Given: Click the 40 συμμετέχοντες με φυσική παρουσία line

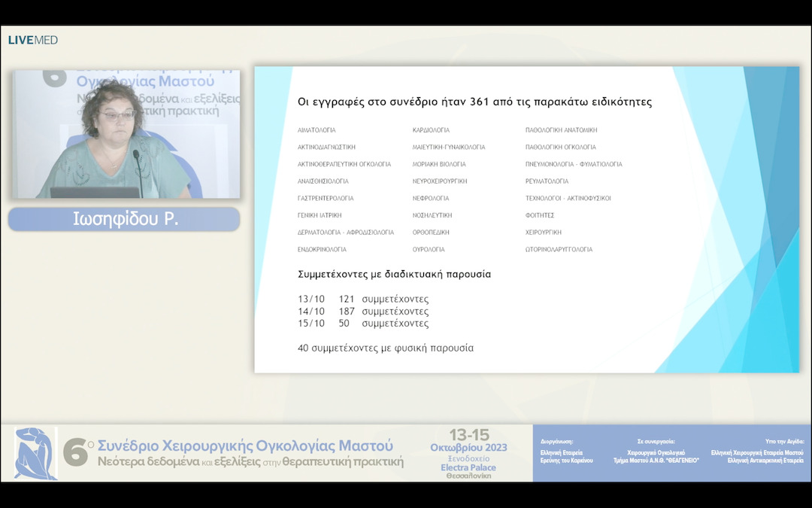Looking at the screenshot, I should point(386,348).
